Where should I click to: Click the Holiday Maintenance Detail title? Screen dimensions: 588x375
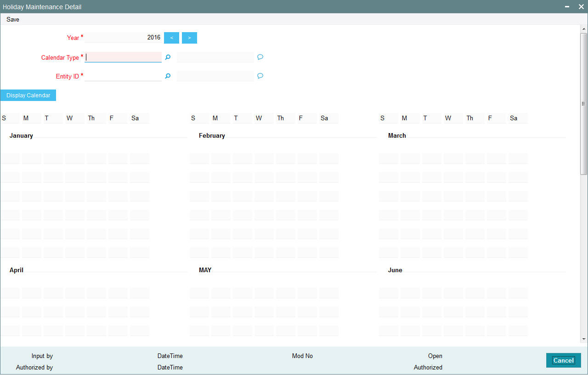click(x=42, y=7)
